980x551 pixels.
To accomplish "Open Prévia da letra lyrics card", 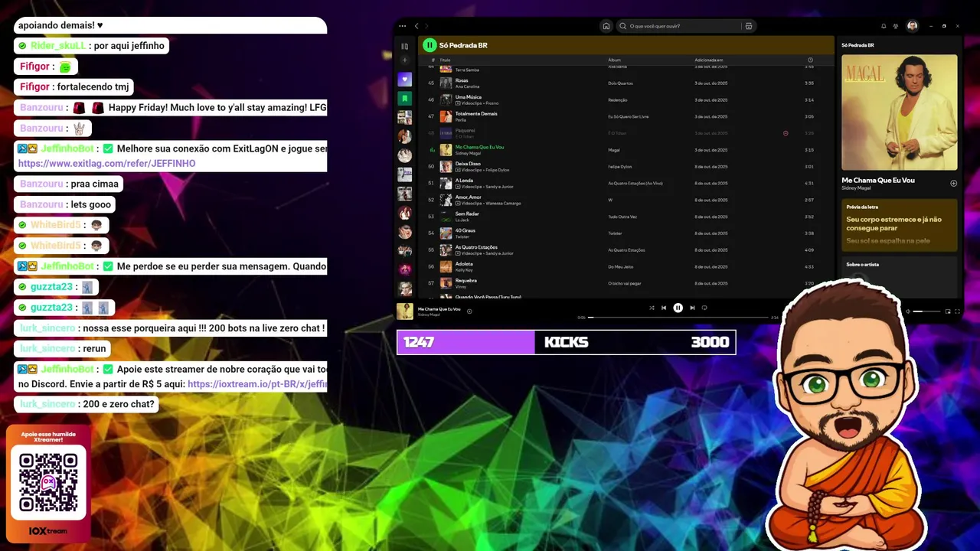I will pyautogui.click(x=900, y=225).
